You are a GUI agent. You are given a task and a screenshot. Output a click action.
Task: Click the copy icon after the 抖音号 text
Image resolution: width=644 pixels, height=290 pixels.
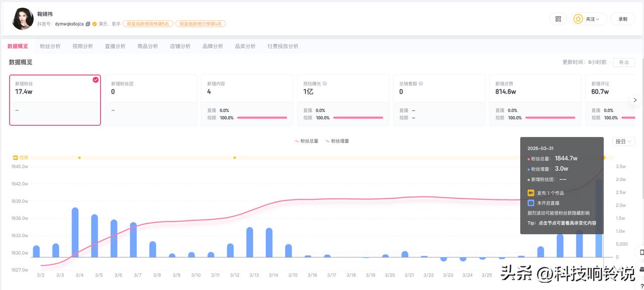(88, 23)
